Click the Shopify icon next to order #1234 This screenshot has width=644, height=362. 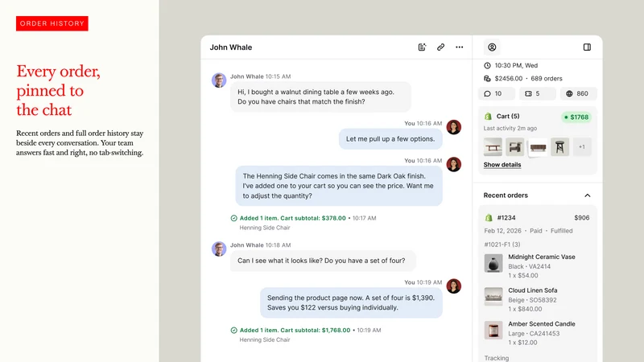[489, 218]
